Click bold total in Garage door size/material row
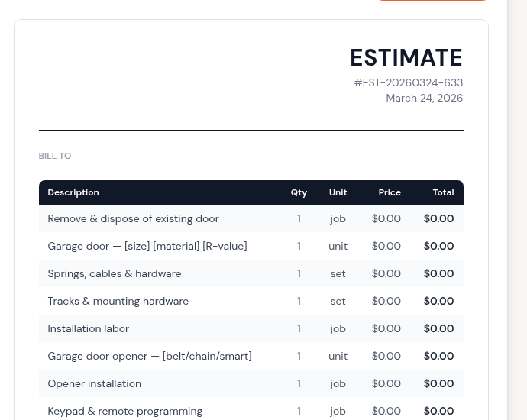 click(439, 247)
